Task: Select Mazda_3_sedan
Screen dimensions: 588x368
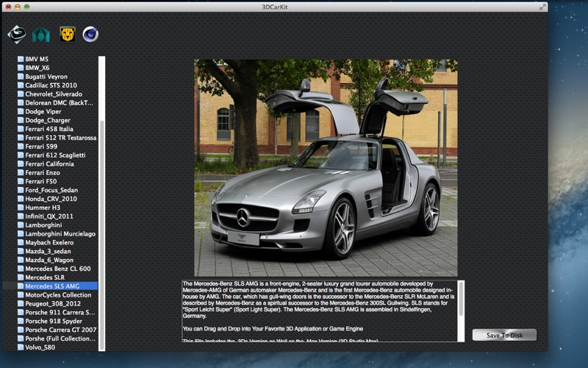Action: (48, 251)
